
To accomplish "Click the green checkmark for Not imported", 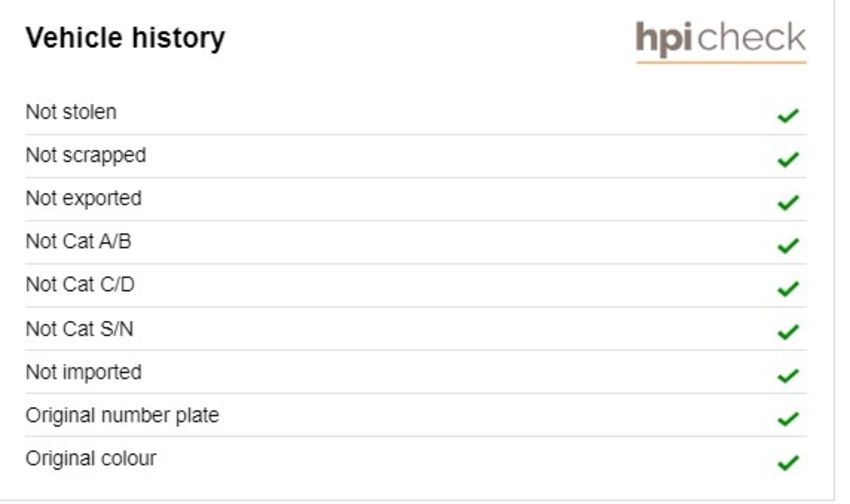I will [788, 375].
